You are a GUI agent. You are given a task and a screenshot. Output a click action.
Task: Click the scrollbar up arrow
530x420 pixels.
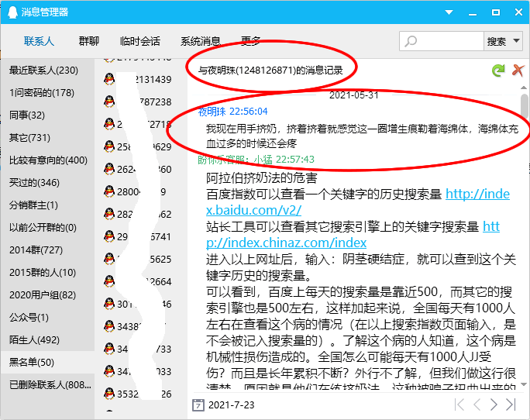point(524,88)
